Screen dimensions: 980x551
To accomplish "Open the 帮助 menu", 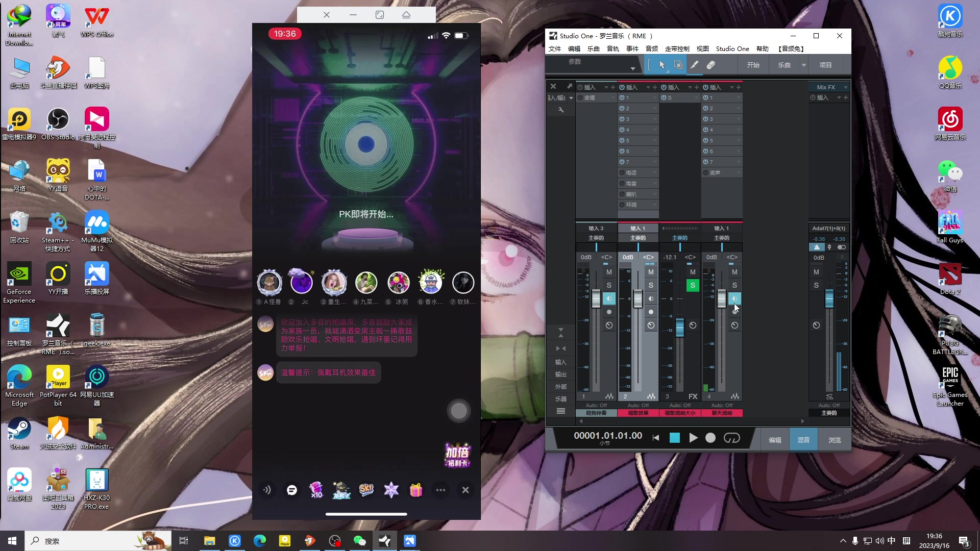I will pyautogui.click(x=763, y=49).
